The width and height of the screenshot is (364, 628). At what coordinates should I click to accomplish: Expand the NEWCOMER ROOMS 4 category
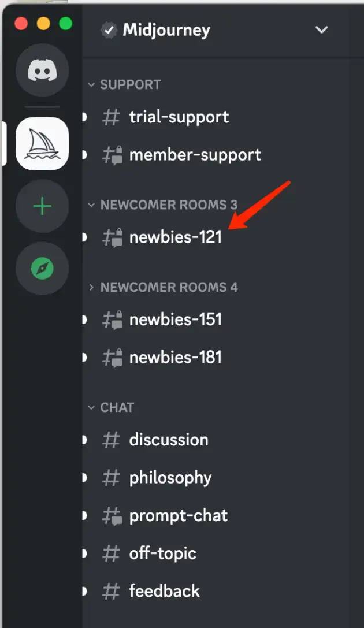coord(162,287)
